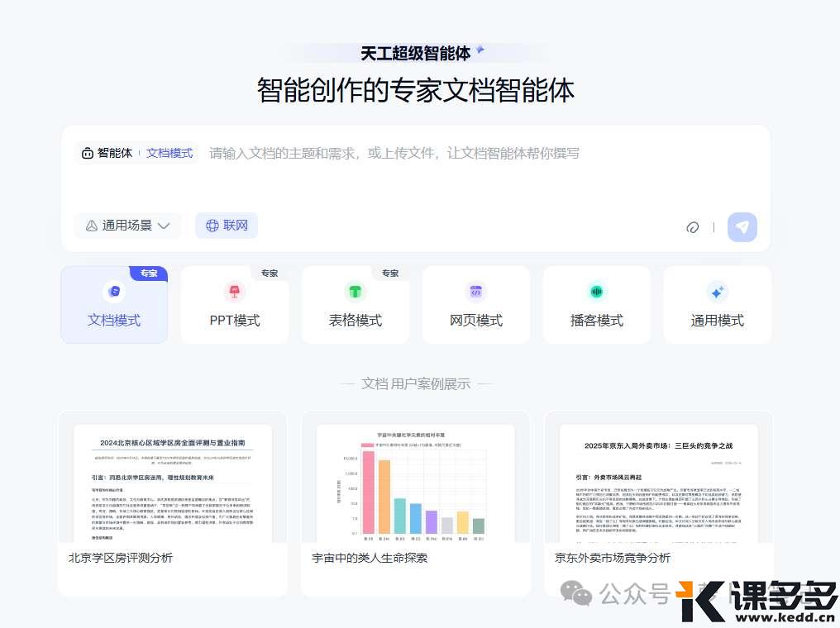840x628 pixels.
Task: Click the 京东外卖市场竞争分析 title text
Action: coord(613,558)
